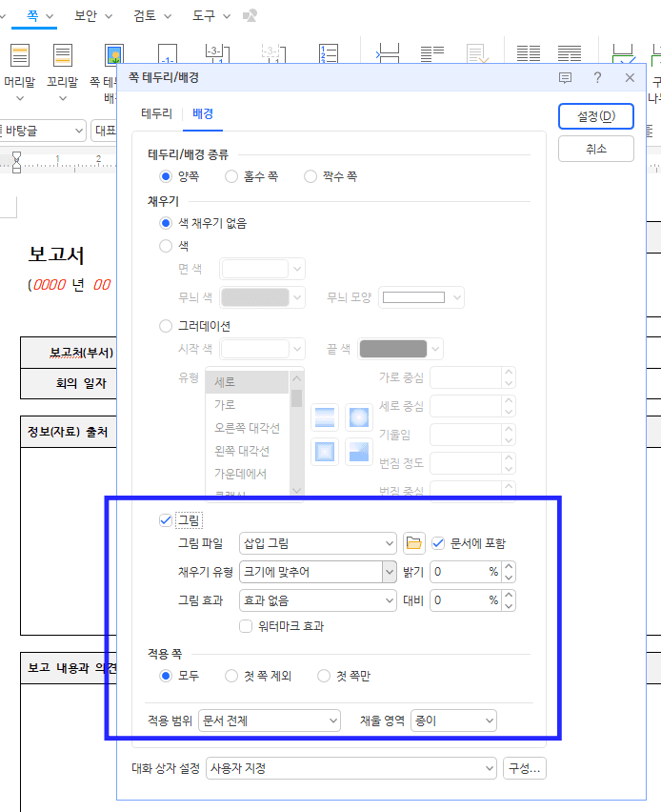Select 색 채우기 없음 option
661x812 pixels.
tap(166, 223)
